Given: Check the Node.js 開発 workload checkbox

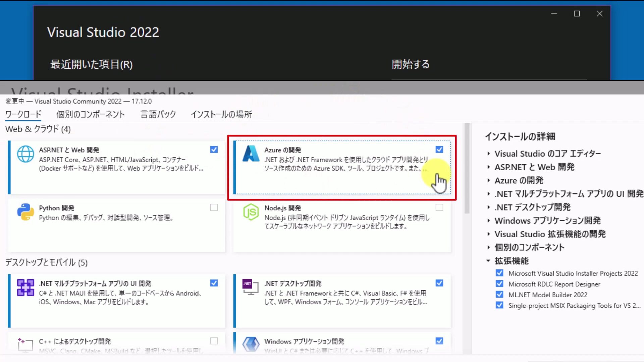Looking at the screenshot, I should [x=439, y=207].
